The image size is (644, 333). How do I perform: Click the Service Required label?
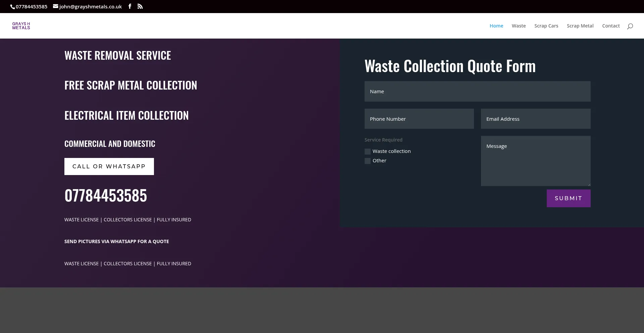click(383, 140)
